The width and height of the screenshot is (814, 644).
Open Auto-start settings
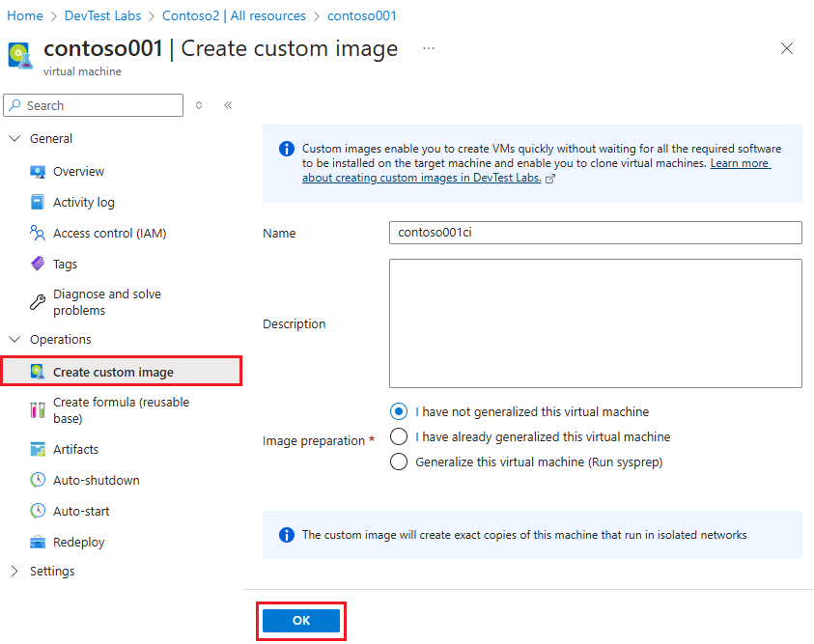(81, 511)
